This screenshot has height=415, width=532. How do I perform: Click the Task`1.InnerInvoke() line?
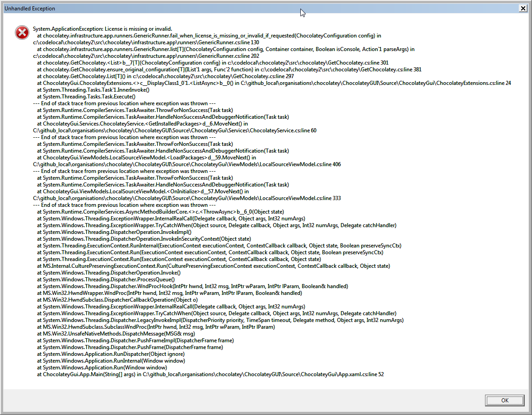click(x=93, y=90)
